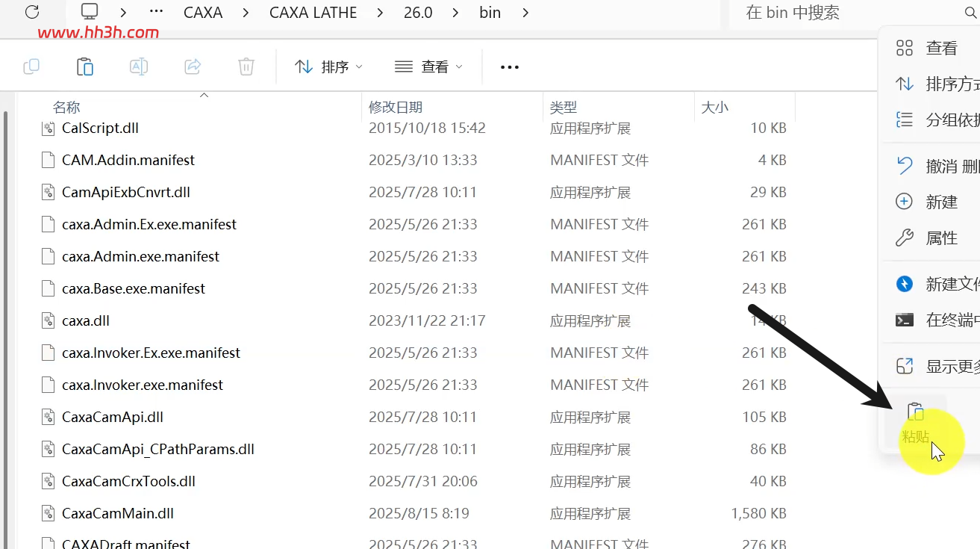The height and width of the screenshot is (549, 980).
Task: Click date 2025/8/15 8:19 of CaxaCamMain.dll
Action: (x=419, y=513)
